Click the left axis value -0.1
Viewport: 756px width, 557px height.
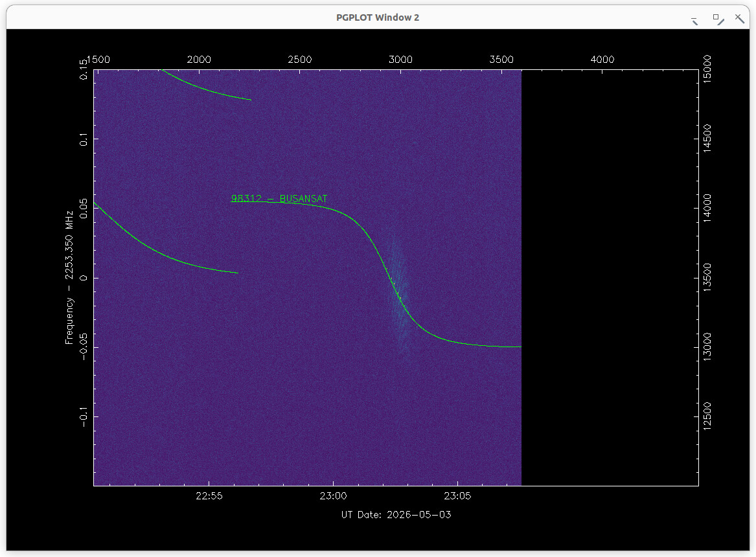(x=84, y=416)
